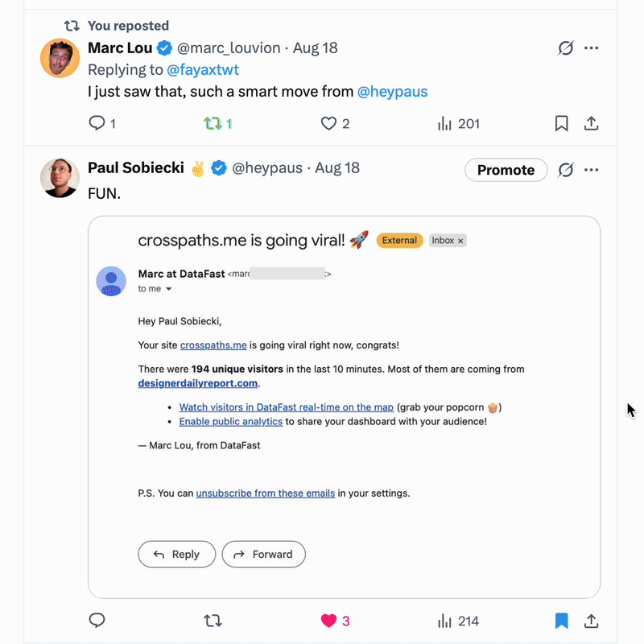Viewport: 644px width, 644px height.
Task: Unlike Paul Sobiecki's post
Action: pyautogui.click(x=328, y=621)
